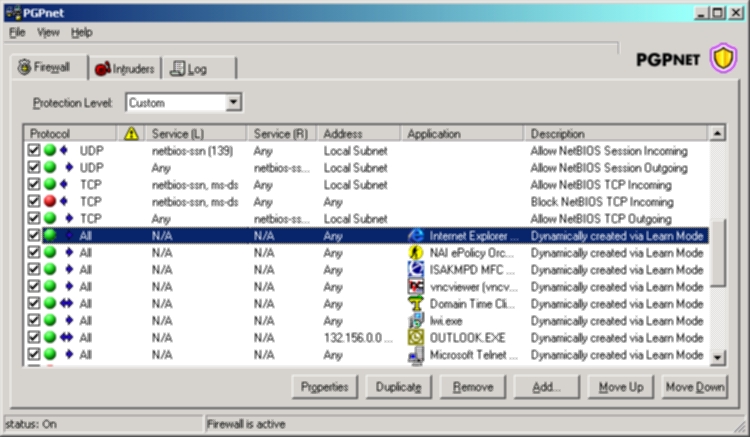This screenshot has height=437, width=750.
Task: Click the warning triangle column header
Action: pyautogui.click(x=131, y=133)
